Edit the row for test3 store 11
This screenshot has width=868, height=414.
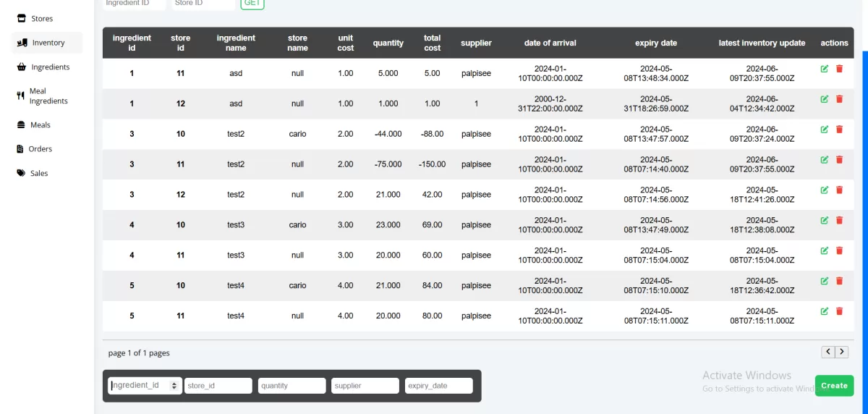[825, 250]
